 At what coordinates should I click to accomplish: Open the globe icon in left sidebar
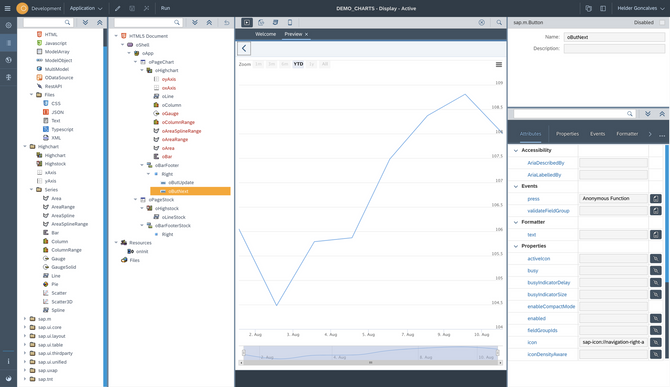click(8, 60)
